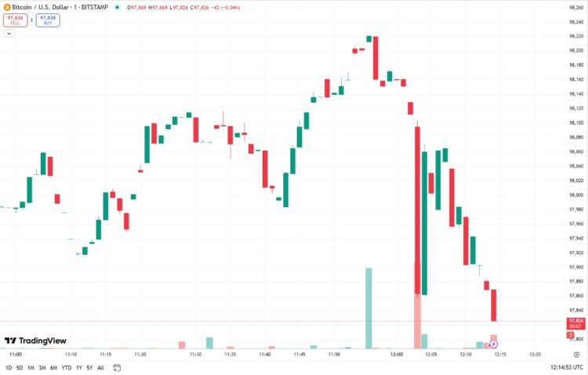The image size is (588, 375).
Task: Show the All time range
Action: coord(100,367)
